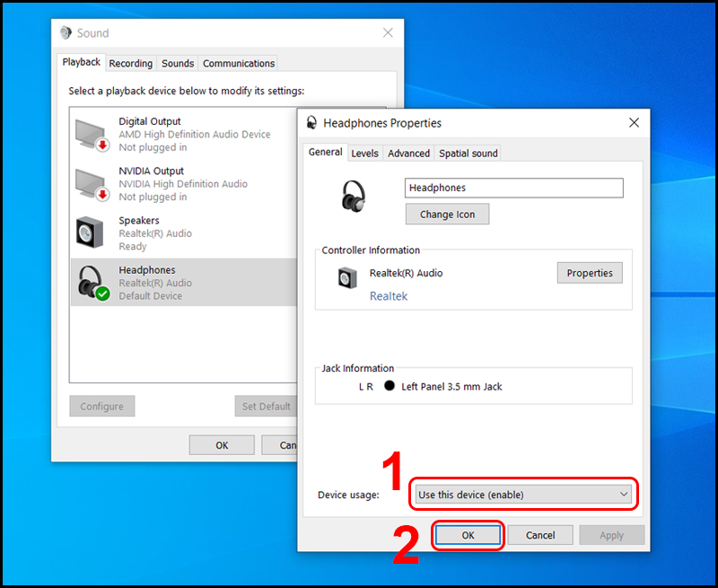Open the Spatial sound tab
Image resolution: width=718 pixels, height=588 pixels.
[x=468, y=153]
